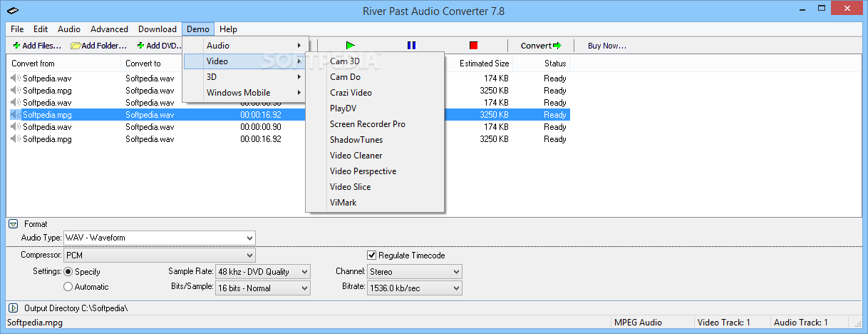Image resolution: width=868 pixels, height=334 pixels.
Task: Open the Bits/Sample 16 bits dropdown
Action: 263,288
